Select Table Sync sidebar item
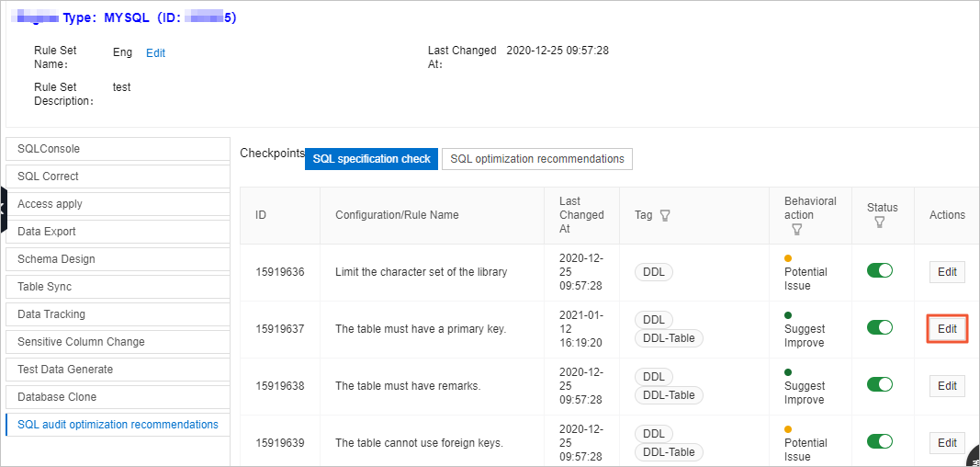Screen dimensions: 980x467 pyautogui.click(x=118, y=286)
